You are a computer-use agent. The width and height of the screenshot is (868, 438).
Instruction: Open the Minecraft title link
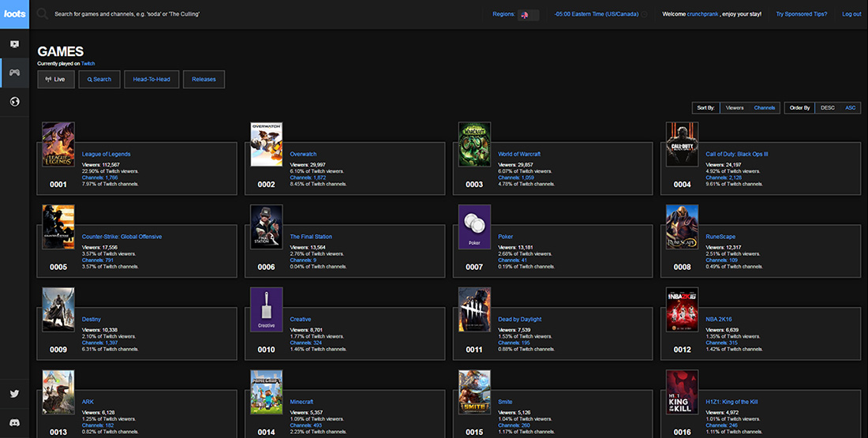[301, 402]
